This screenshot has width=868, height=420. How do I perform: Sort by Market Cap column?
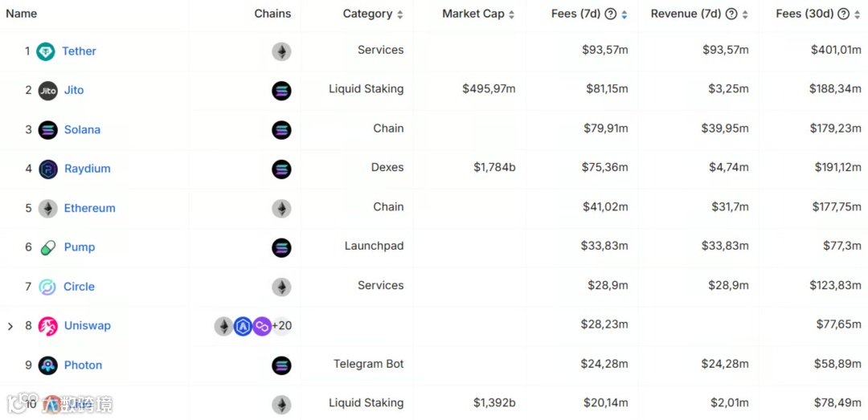tap(511, 14)
